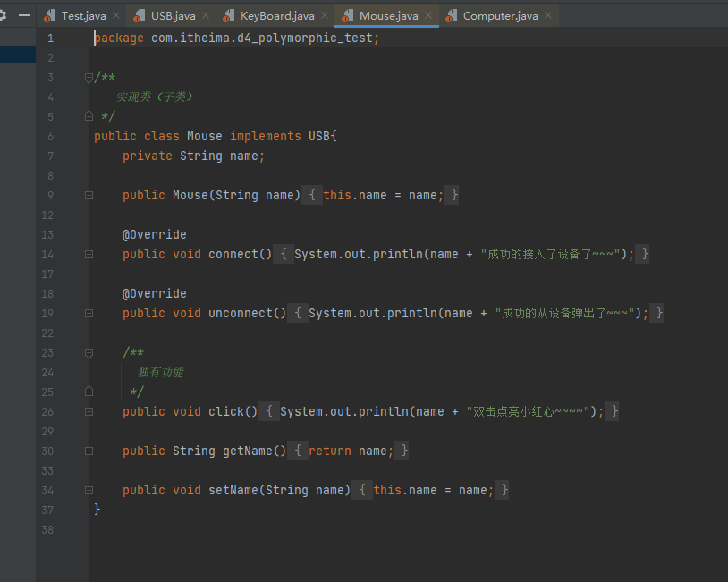Collapse the class doc comment at line 3
Image resolution: width=728 pixels, height=582 pixels.
coord(89,78)
